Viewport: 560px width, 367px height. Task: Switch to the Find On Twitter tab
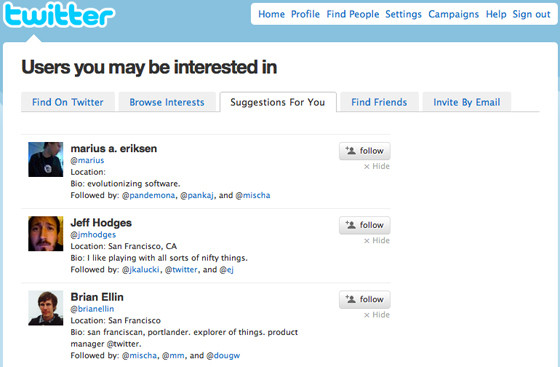click(x=68, y=102)
